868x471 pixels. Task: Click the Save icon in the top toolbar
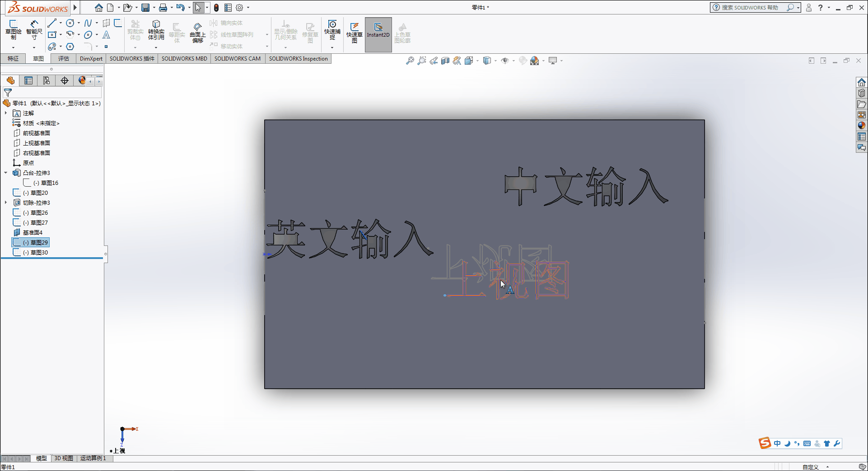145,8
